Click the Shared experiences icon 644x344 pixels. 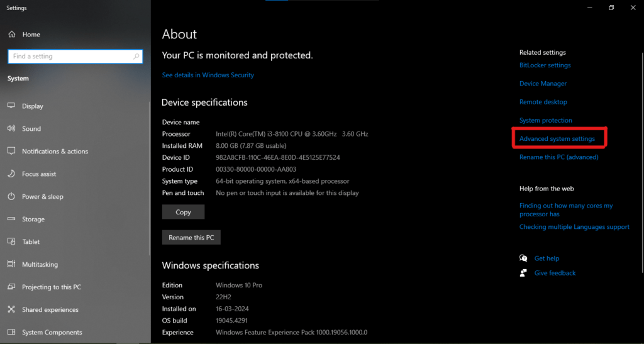click(11, 309)
